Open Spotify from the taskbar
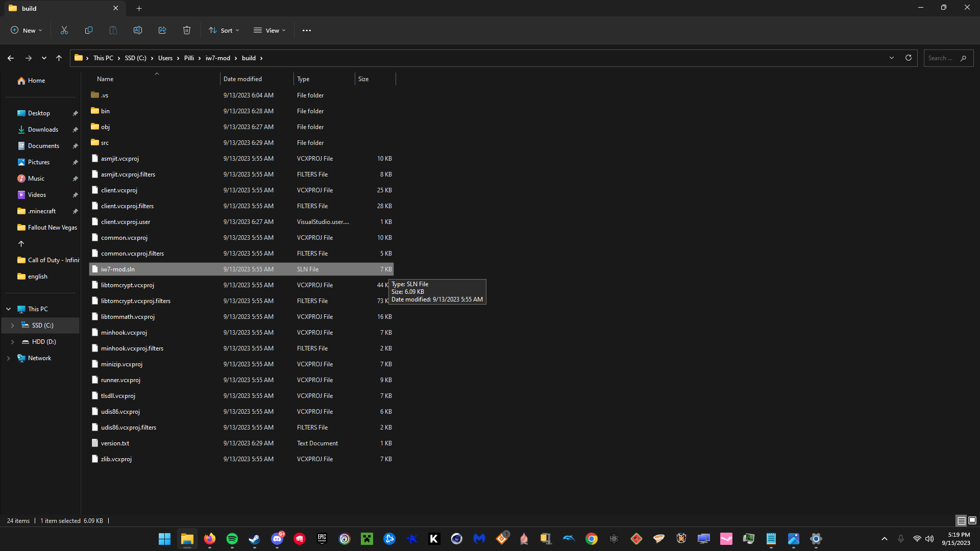The height and width of the screenshot is (551, 980). pyautogui.click(x=232, y=539)
